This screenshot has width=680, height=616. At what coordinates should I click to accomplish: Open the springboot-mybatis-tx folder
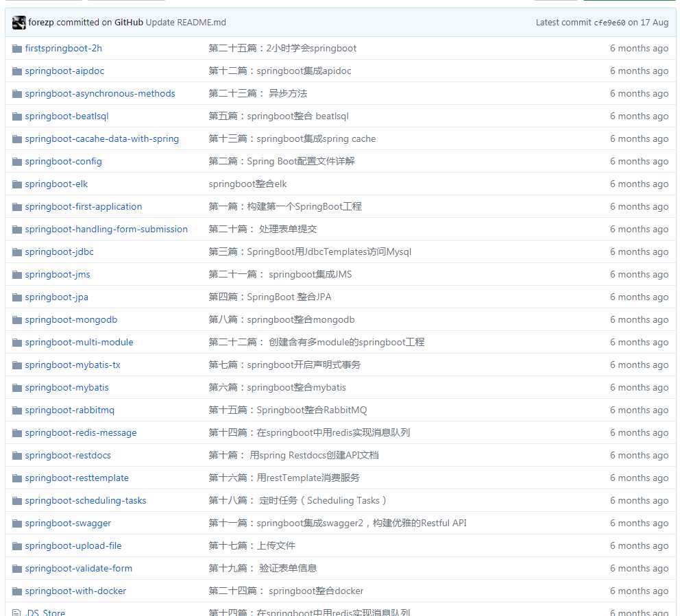click(73, 365)
